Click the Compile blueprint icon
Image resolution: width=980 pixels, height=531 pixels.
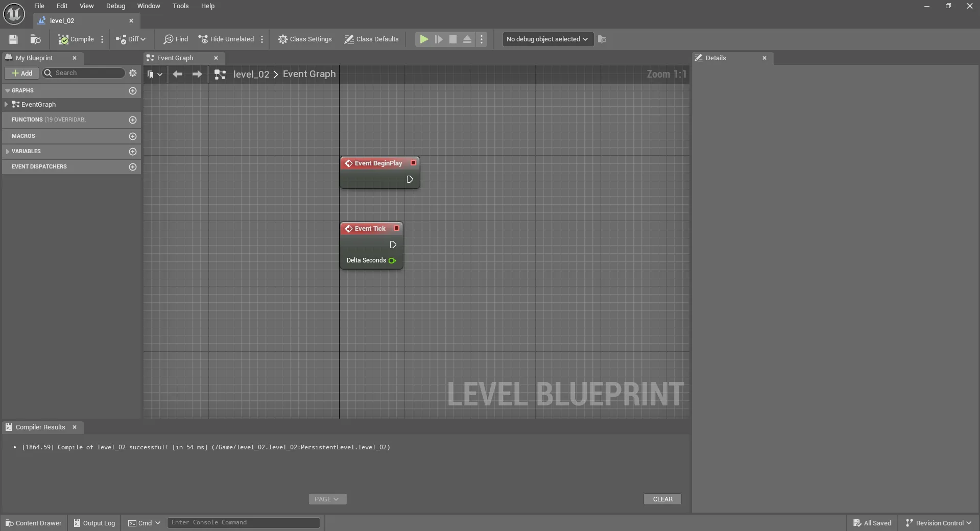tap(63, 39)
